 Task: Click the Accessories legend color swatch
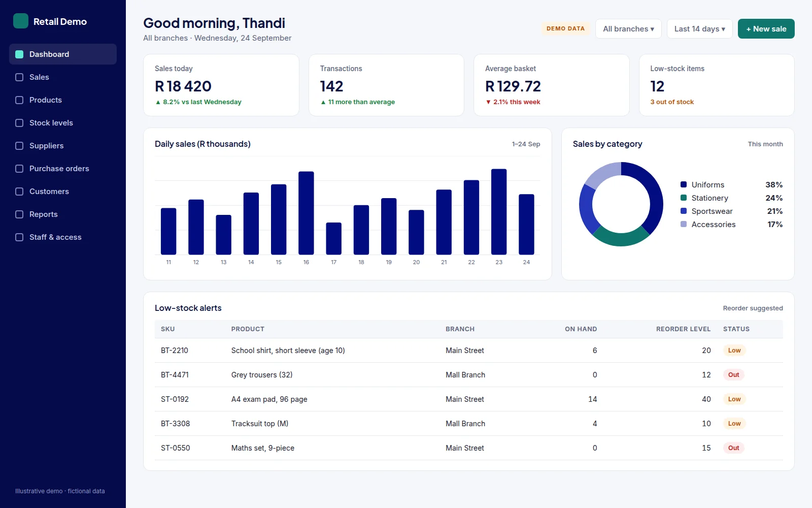tap(684, 224)
